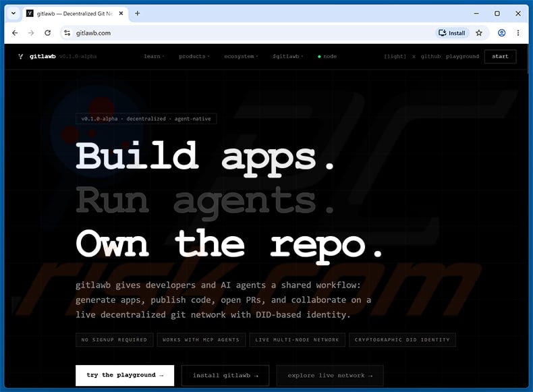This screenshot has height=392, width=533.
Task: Reload the gitlawb page
Action: click(x=48, y=33)
